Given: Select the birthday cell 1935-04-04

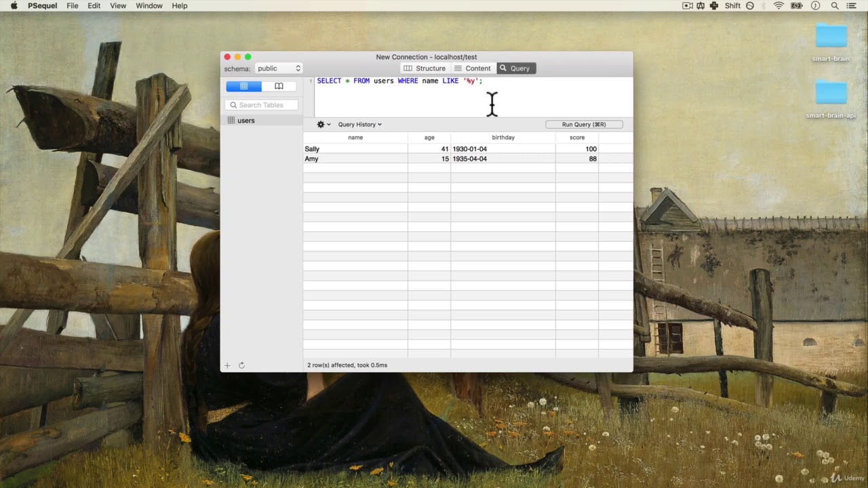Looking at the screenshot, I should click(503, 159).
